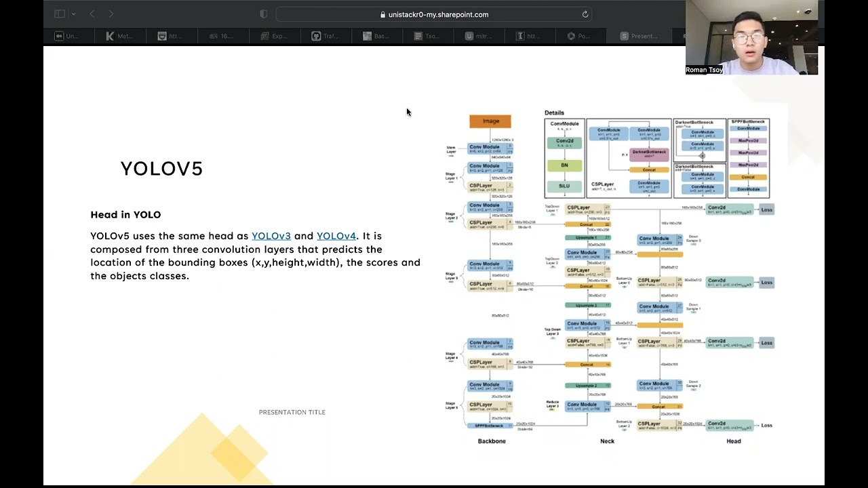Click the 'Details' label in diagram
The image size is (868, 488).
(554, 113)
